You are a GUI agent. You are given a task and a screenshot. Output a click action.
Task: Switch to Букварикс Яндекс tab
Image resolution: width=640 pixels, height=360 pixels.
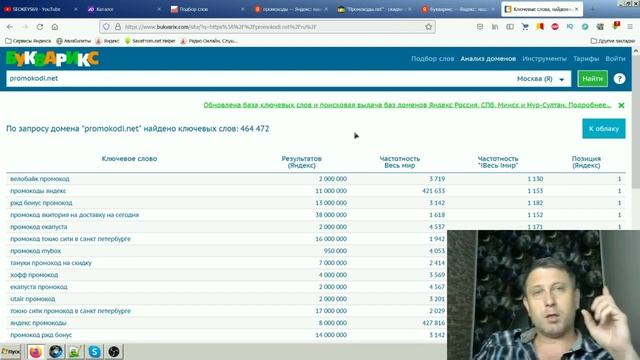(458, 9)
